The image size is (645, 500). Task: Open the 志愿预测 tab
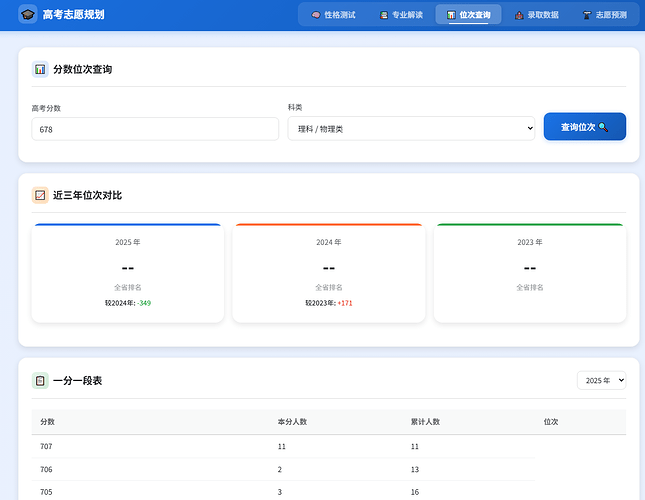click(604, 15)
